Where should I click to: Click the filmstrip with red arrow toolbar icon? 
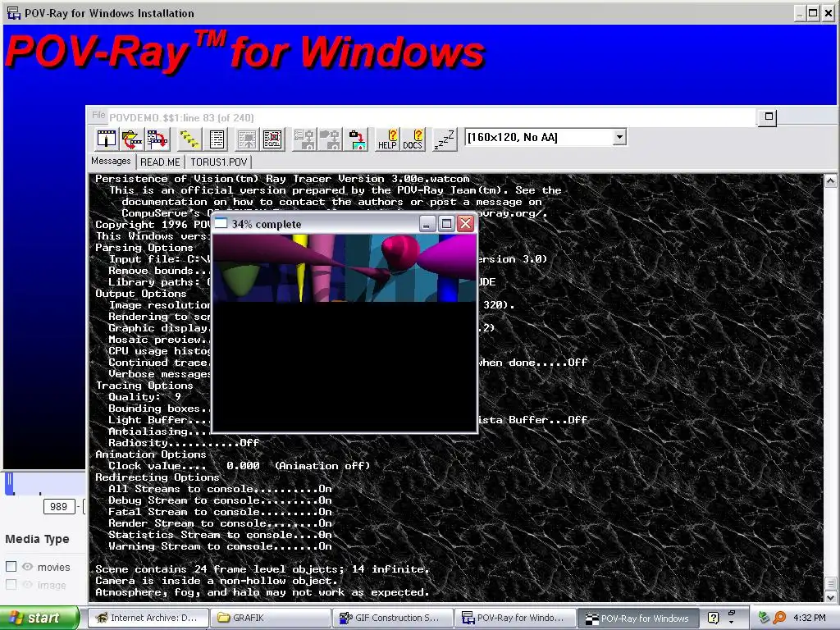[157, 139]
